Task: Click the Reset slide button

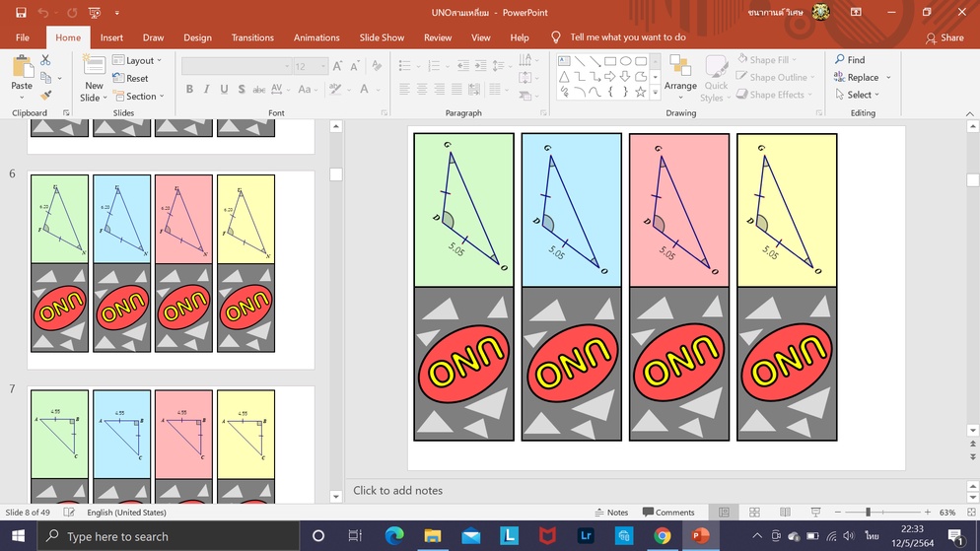Action: click(x=130, y=78)
